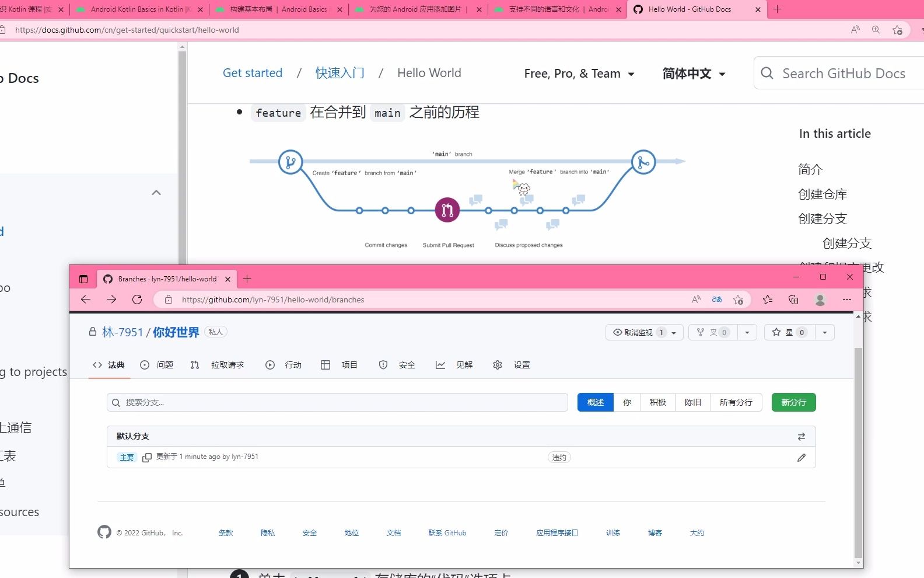Close the Hello World - GitHub Docs tab
The image size is (924, 578).
(758, 9)
